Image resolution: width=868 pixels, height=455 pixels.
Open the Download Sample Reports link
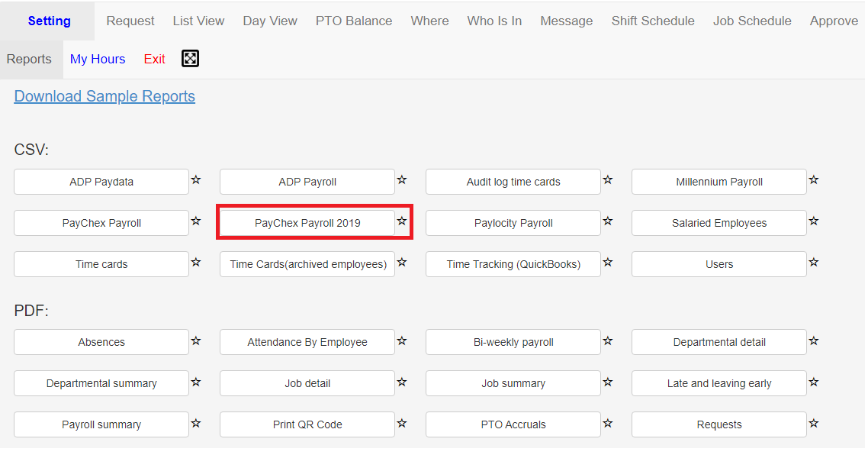[104, 96]
